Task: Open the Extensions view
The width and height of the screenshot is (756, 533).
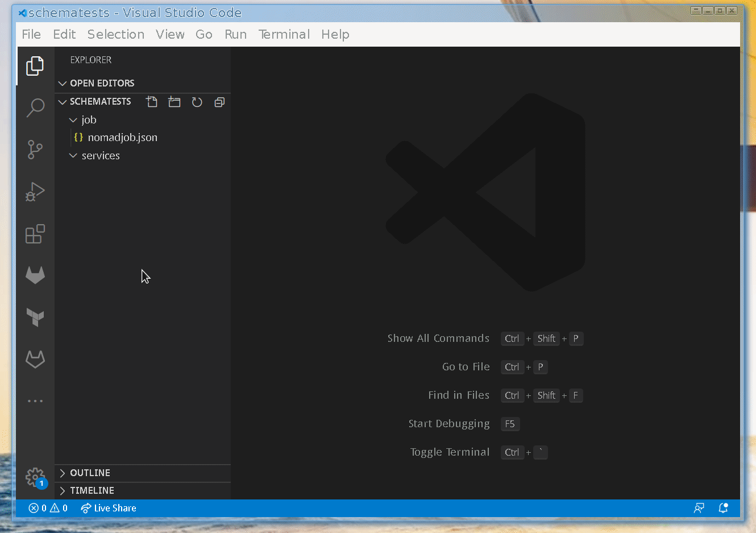Action: (x=35, y=234)
